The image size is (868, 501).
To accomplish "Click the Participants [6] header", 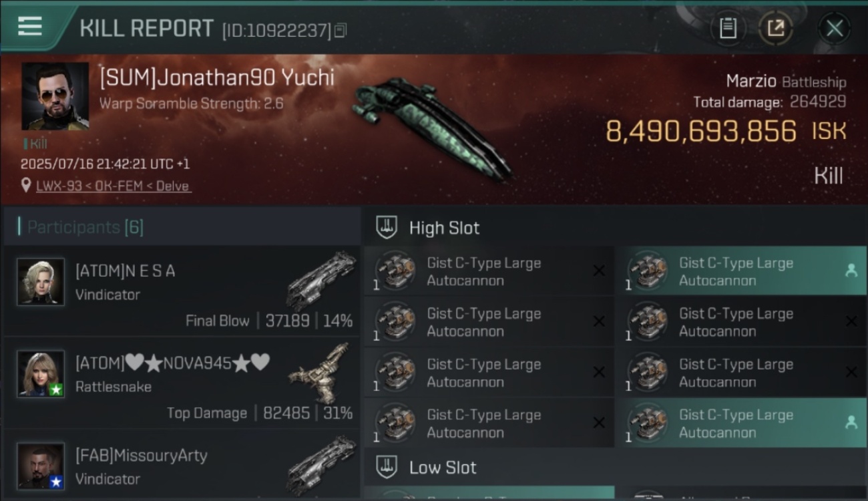I will coord(85,227).
